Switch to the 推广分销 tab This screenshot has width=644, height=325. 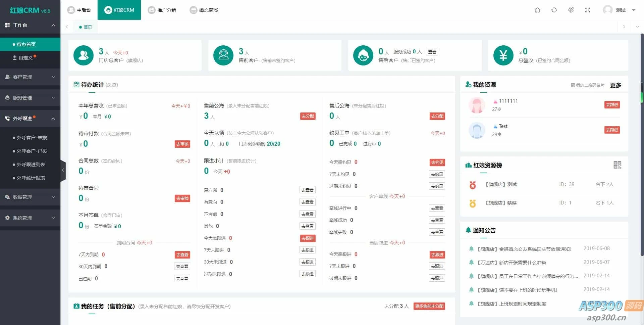tap(162, 10)
